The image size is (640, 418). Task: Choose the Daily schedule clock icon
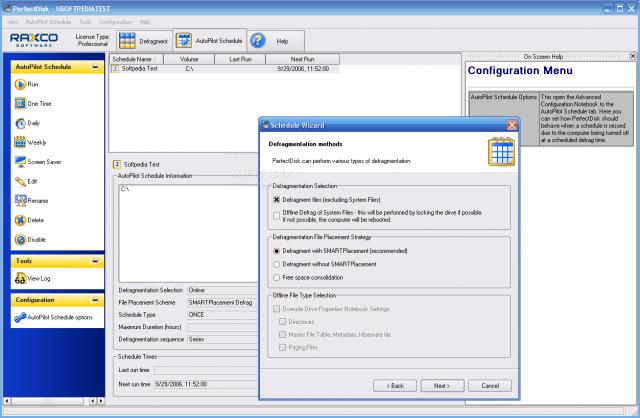(x=20, y=123)
